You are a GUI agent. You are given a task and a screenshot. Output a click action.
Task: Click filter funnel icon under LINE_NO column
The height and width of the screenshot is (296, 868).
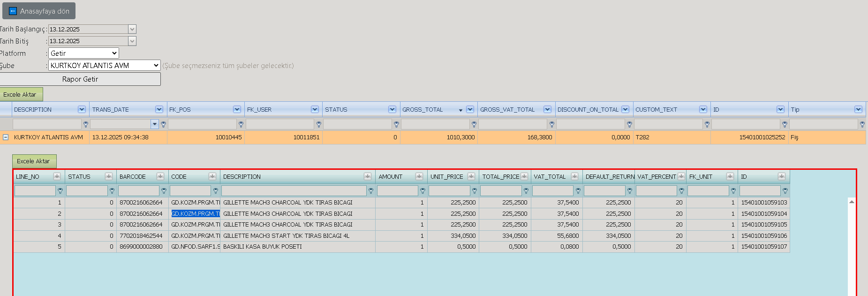[x=60, y=191]
